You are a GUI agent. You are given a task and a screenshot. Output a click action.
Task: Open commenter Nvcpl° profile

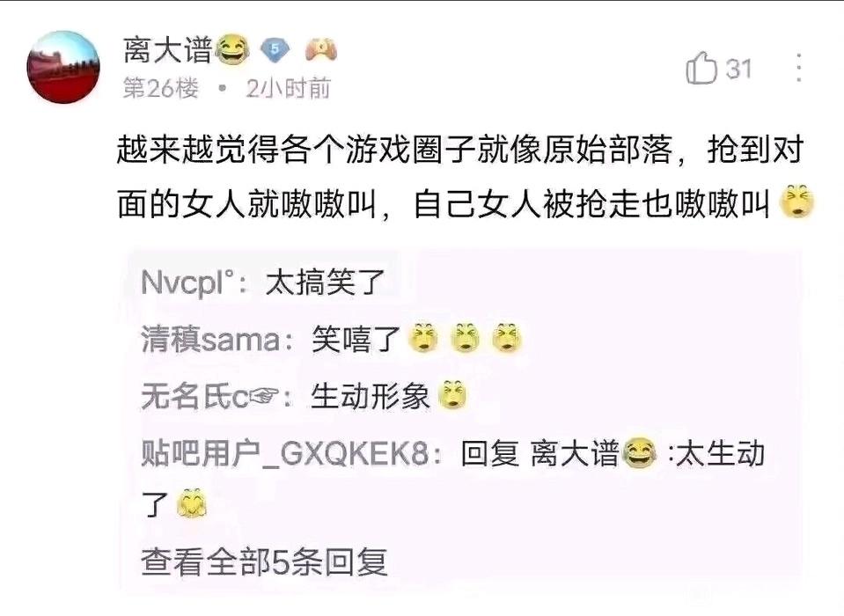pyautogui.click(x=187, y=282)
